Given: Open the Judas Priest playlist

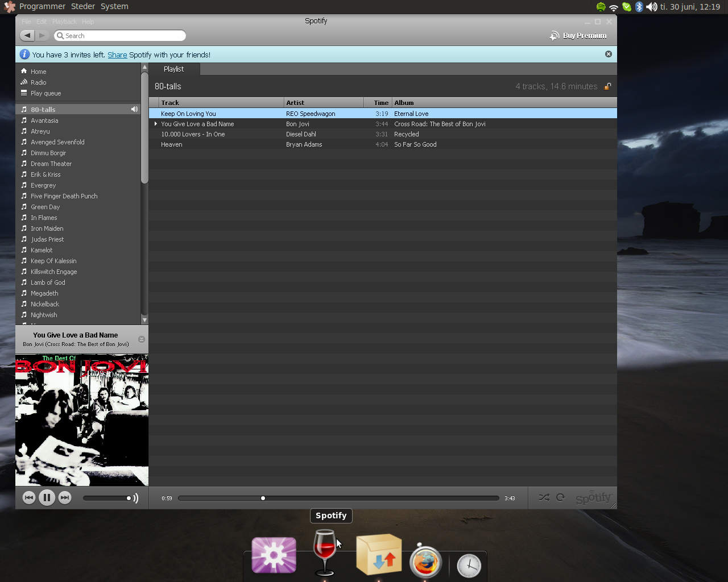Looking at the screenshot, I should click(x=78, y=239).
